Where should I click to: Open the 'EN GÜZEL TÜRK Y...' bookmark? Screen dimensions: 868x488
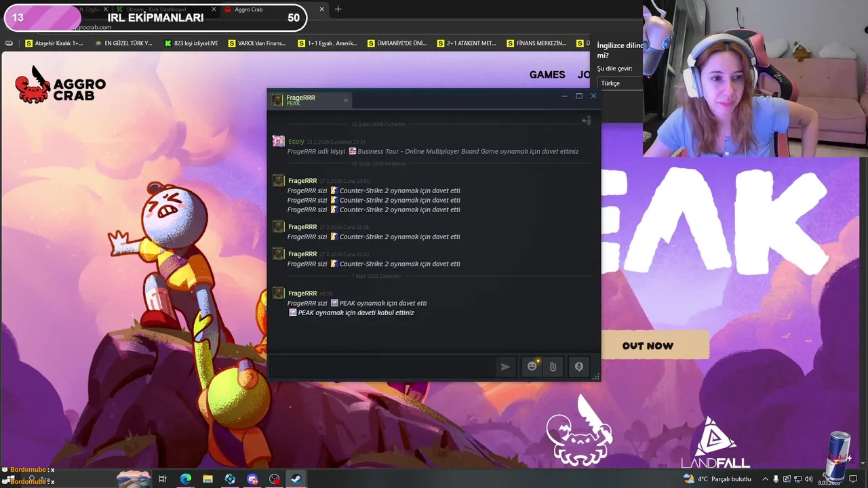(123, 43)
